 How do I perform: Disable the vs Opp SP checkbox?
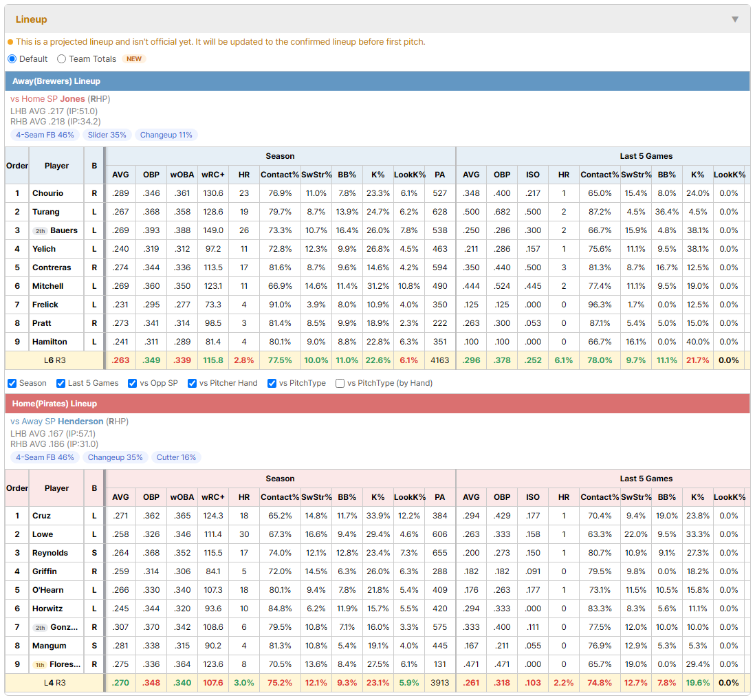pyautogui.click(x=133, y=383)
